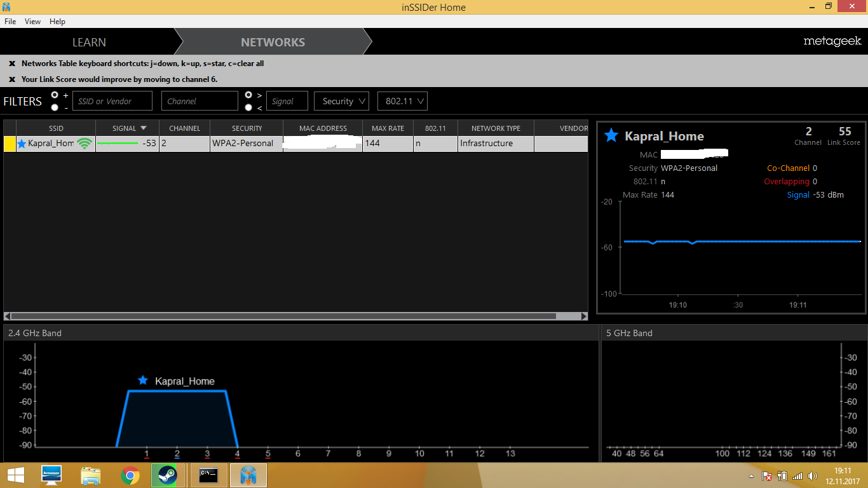Open the volume control in system tray
Viewport: 868px width, 488px height.
pyautogui.click(x=813, y=476)
